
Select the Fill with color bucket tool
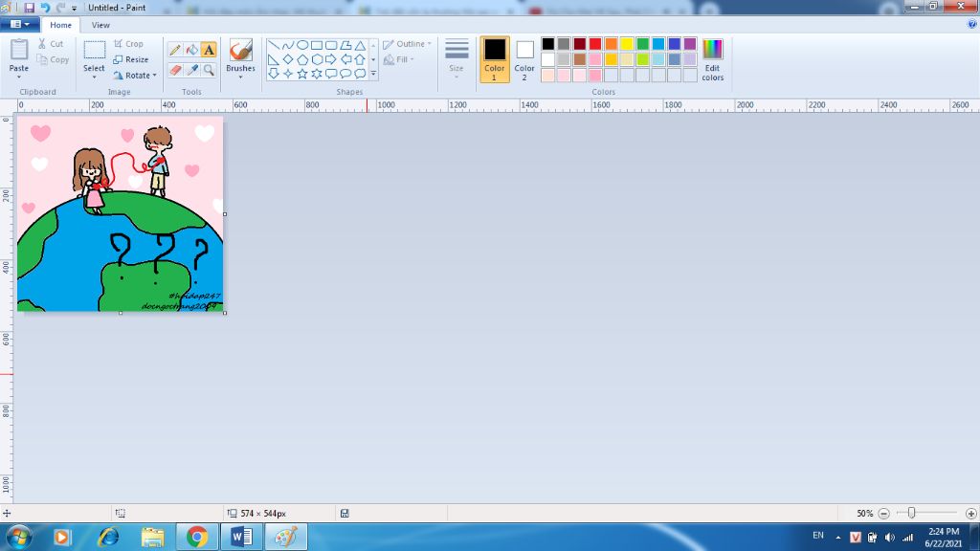191,50
